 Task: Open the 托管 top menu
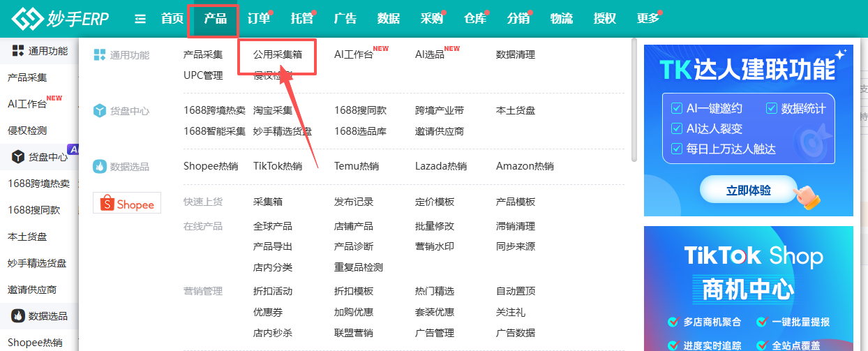(x=302, y=19)
